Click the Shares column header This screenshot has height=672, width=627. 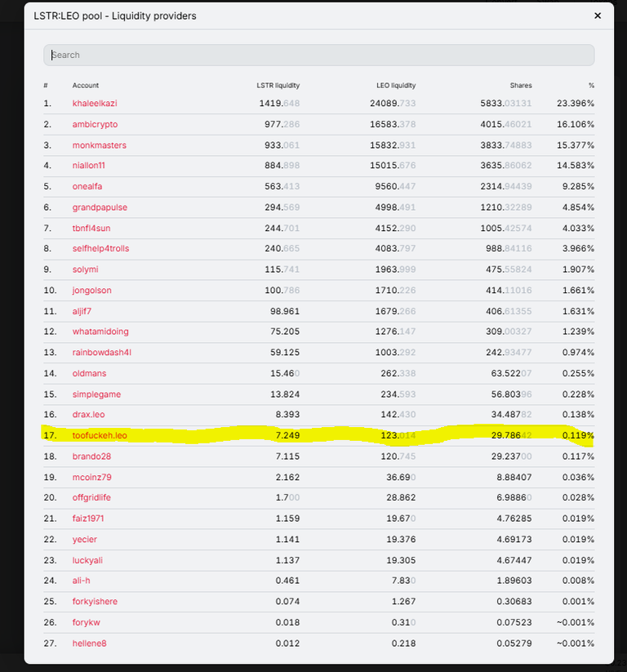click(x=521, y=85)
